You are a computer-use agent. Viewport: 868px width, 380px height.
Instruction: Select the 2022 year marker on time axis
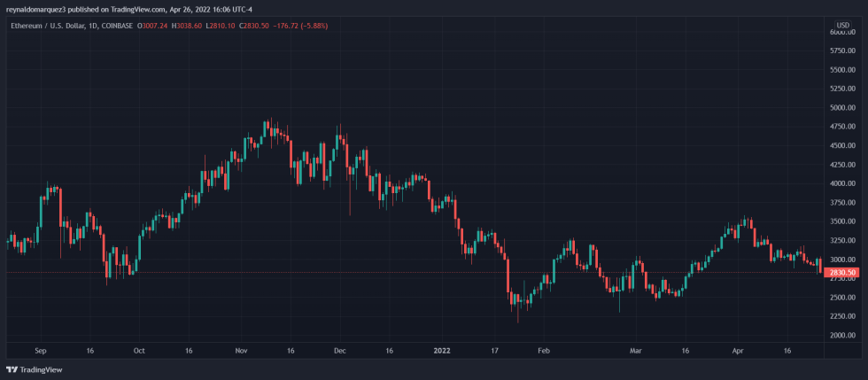[443, 350]
